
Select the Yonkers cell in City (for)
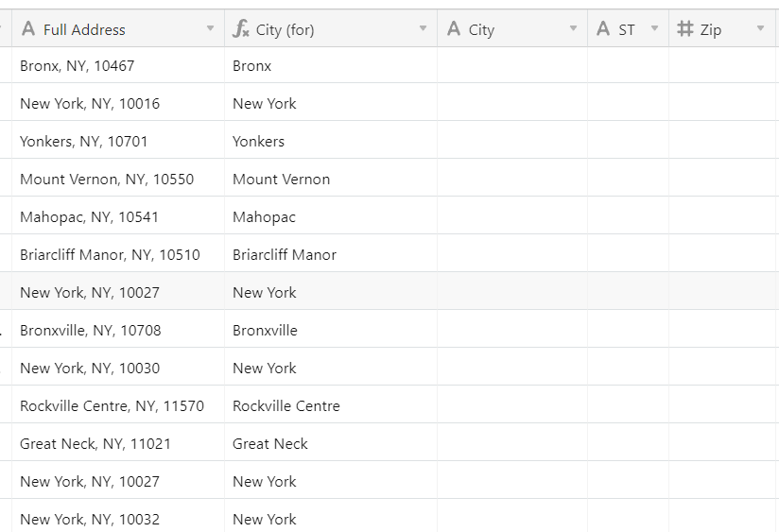point(331,141)
